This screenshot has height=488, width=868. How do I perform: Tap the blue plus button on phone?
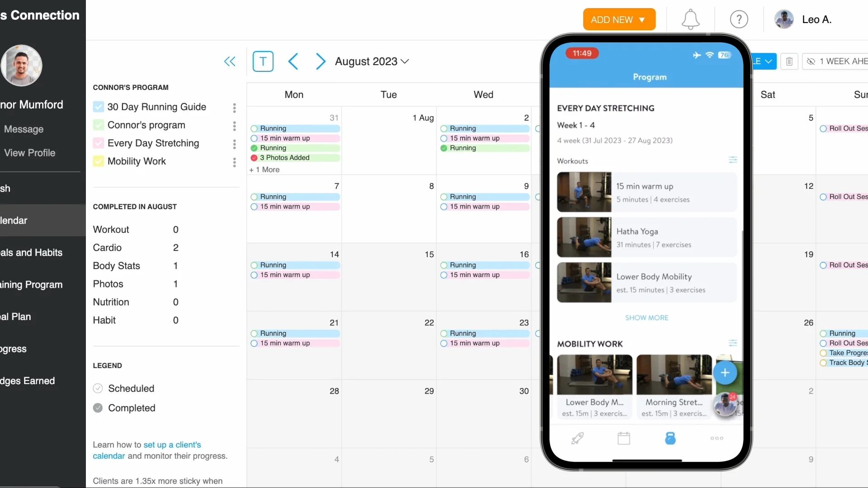[725, 373]
